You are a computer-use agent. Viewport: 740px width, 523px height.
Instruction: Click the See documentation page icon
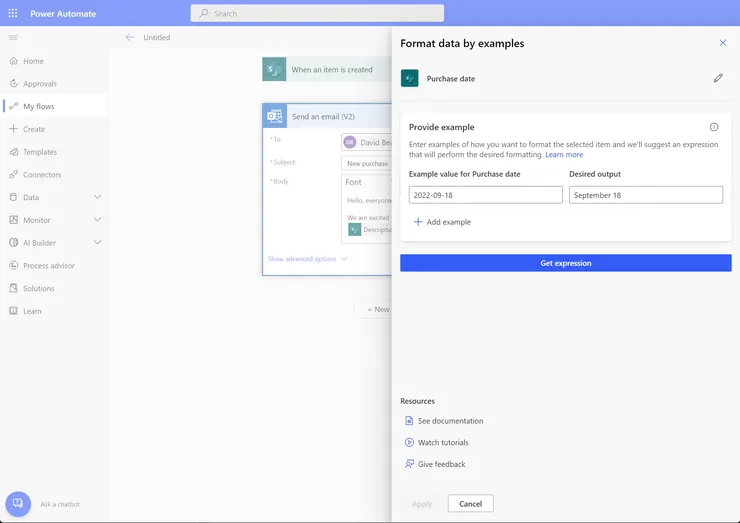click(x=409, y=421)
